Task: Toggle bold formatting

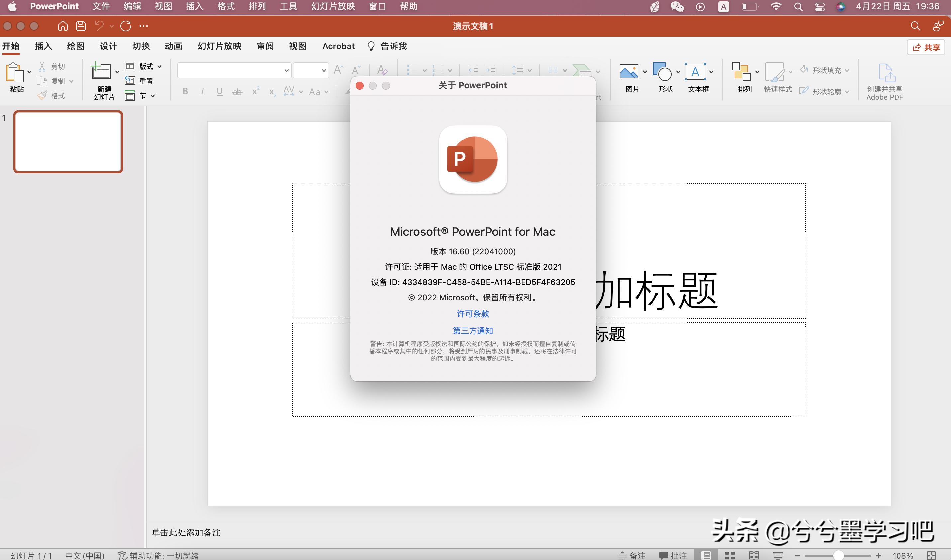Action: point(185,91)
